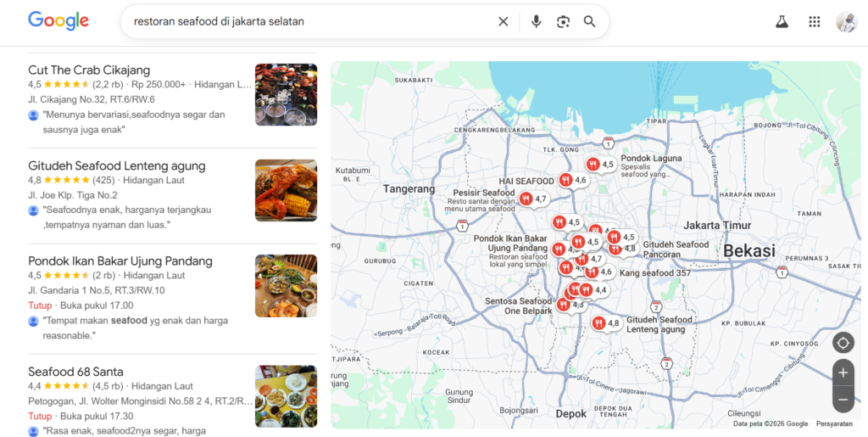This screenshot has height=437, width=868.
Task: Click Gitudeh Seafood Lenteng agung map label
Action: pos(659,324)
